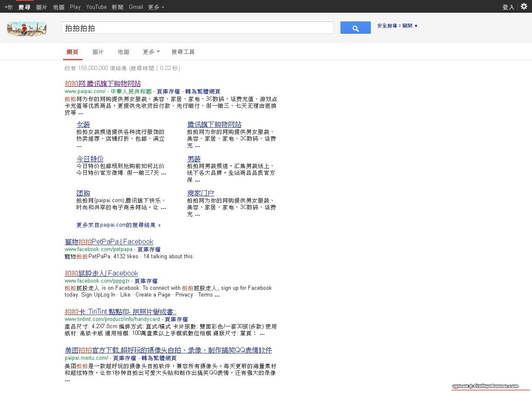The height and width of the screenshot is (393, 532).
Task: Open 頁庫存檔 for the tintint.com result
Action: 176,319
